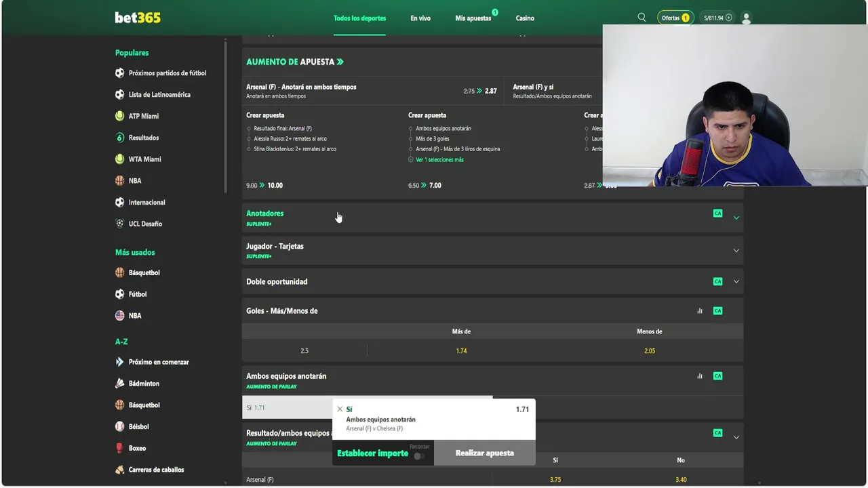Select Arsenal (F) Sí odds 3.75
The width and height of the screenshot is (868, 488).
(x=555, y=480)
